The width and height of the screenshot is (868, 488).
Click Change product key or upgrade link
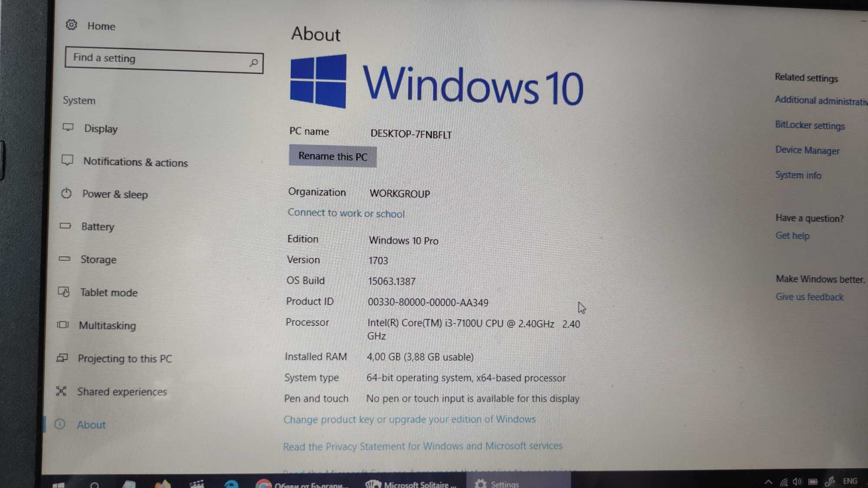click(x=410, y=419)
